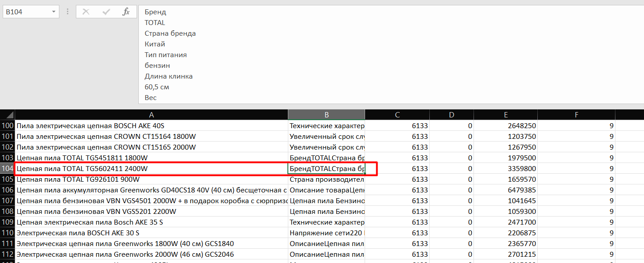Screen dimensions: 644x263
Task: Click cell B106 'Описание товараЦепн'
Action: (x=326, y=190)
